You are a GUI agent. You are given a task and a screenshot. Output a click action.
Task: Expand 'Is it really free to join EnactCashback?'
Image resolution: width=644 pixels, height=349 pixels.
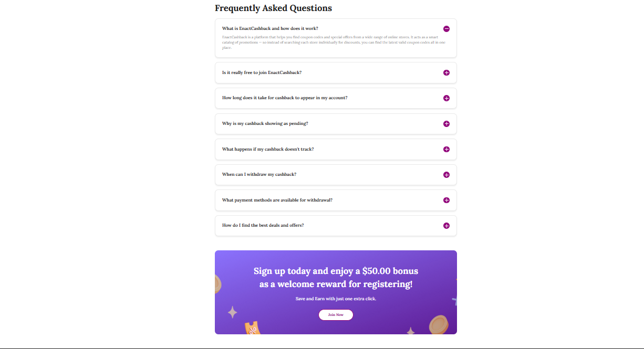262,72
